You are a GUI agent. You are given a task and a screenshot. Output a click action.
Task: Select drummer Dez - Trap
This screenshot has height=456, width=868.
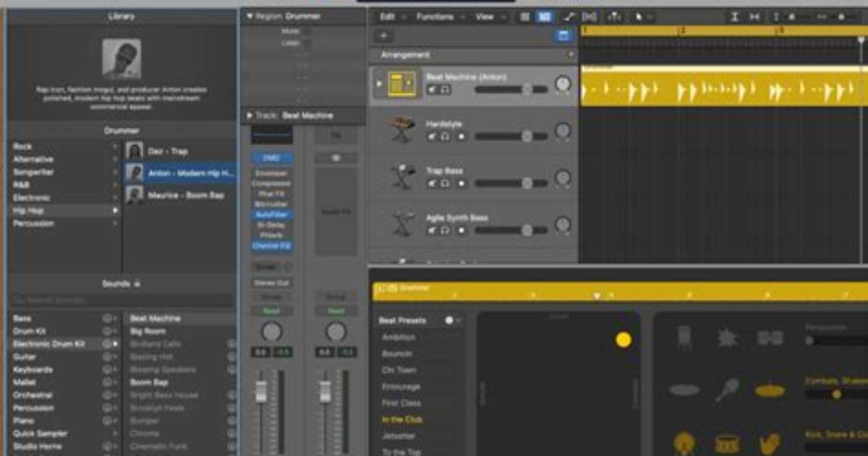click(180, 151)
